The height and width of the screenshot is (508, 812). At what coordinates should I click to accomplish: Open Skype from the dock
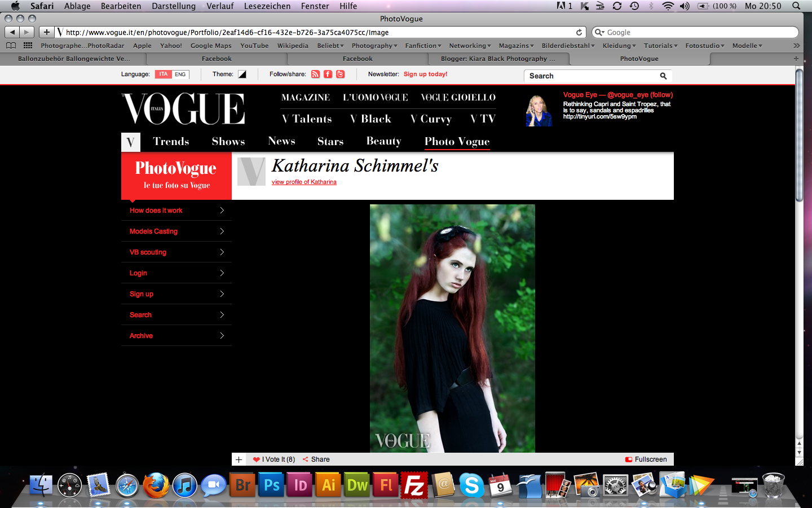coord(472,485)
